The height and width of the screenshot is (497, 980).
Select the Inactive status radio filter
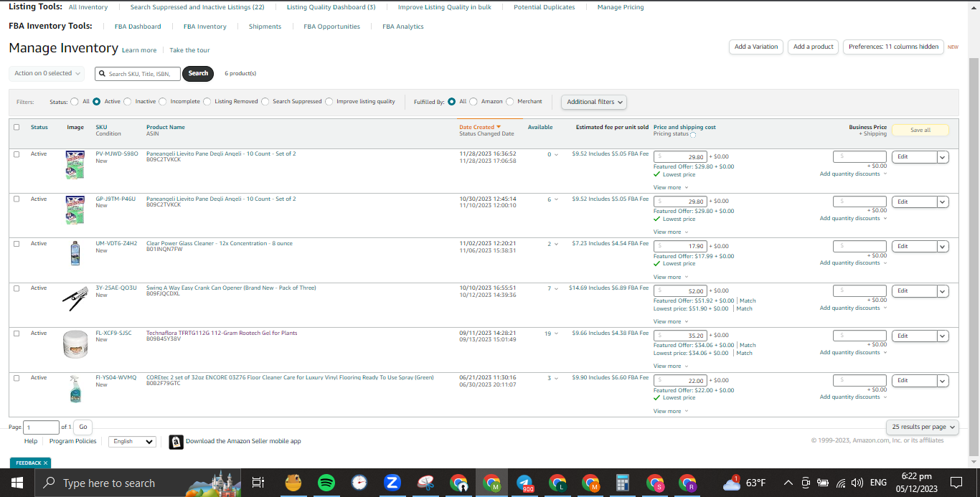coord(129,101)
